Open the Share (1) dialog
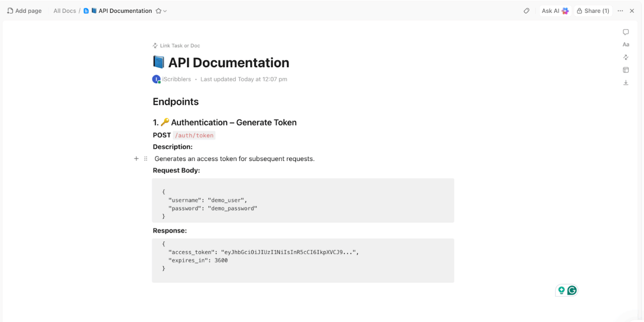 [x=593, y=11]
